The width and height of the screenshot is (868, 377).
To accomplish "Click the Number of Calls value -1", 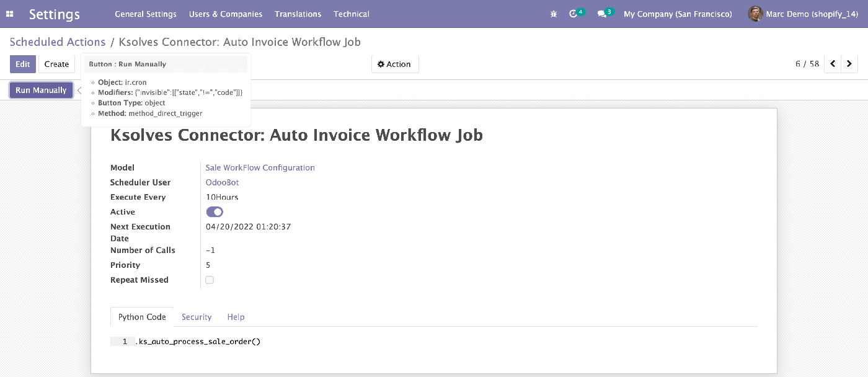I will (x=210, y=251).
